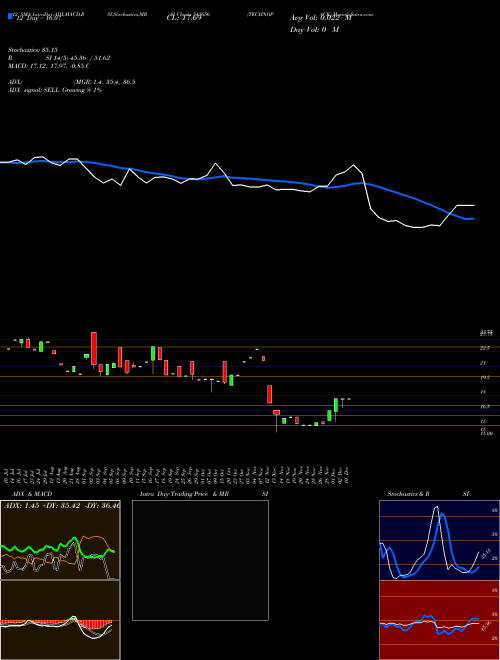Click the red-background RSI chart

click(439, 620)
